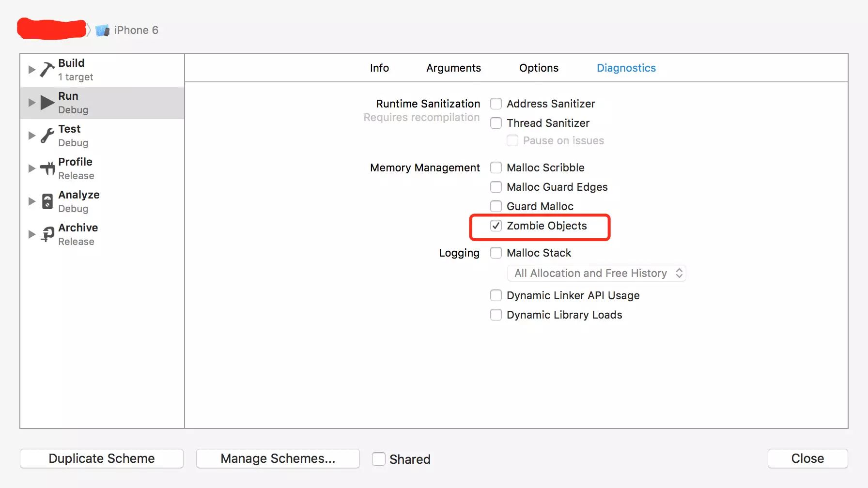868x488 pixels.
Task: Expand the Test action disclosure triangle
Action: click(31, 136)
